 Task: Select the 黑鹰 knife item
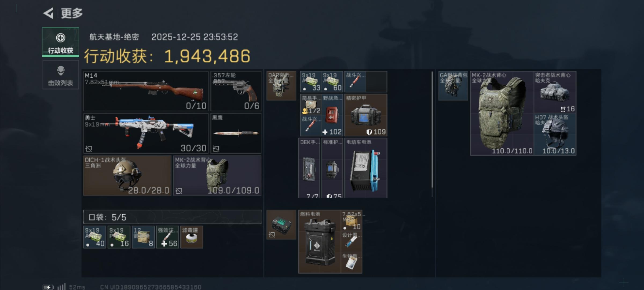coord(236,133)
